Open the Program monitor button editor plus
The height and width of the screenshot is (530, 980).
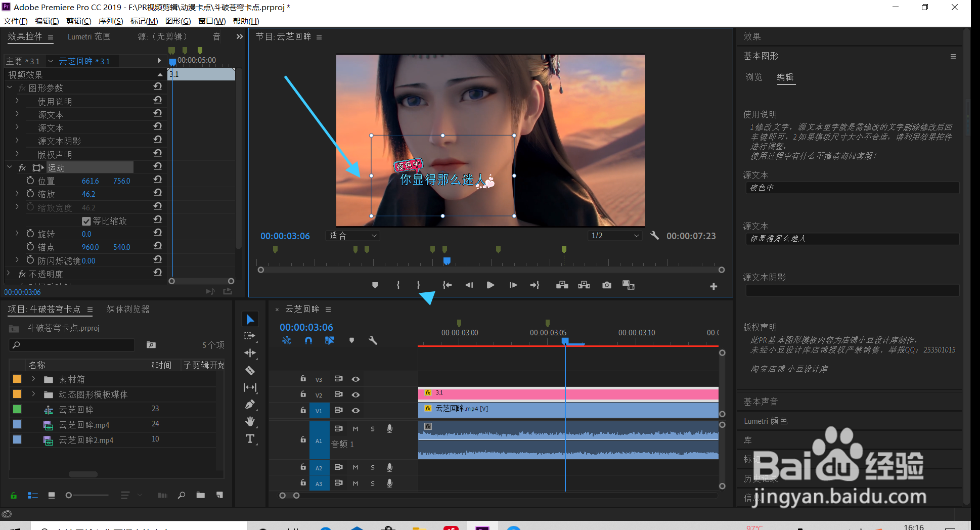pyautogui.click(x=714, y=286)
